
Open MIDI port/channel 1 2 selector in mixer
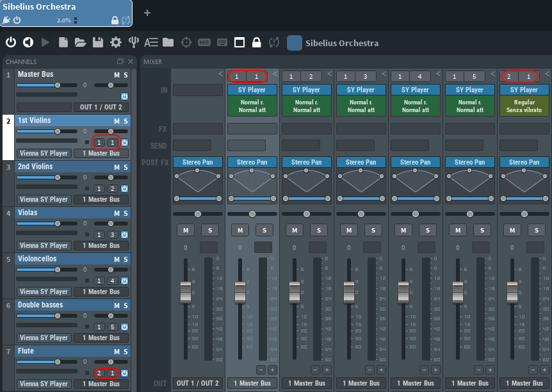click(x=302, y=76)
